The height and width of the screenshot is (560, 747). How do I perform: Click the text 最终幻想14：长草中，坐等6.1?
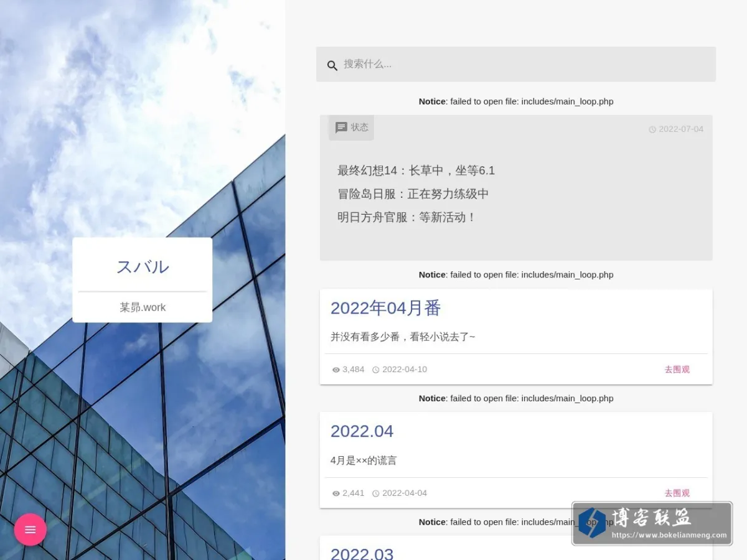(416, 170)
